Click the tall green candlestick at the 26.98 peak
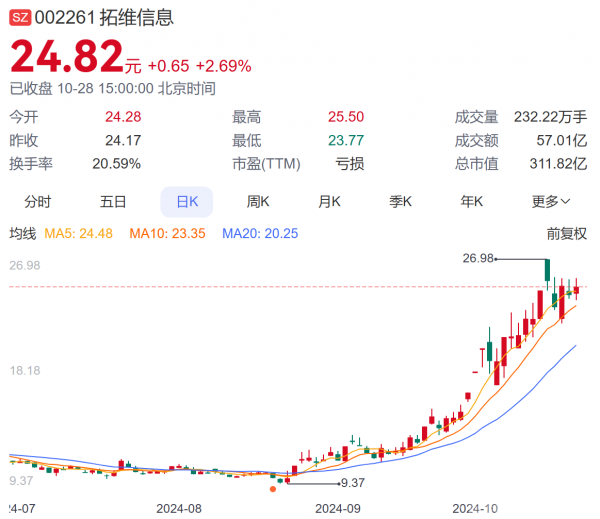600x519 pixels. tap(547, 271)
